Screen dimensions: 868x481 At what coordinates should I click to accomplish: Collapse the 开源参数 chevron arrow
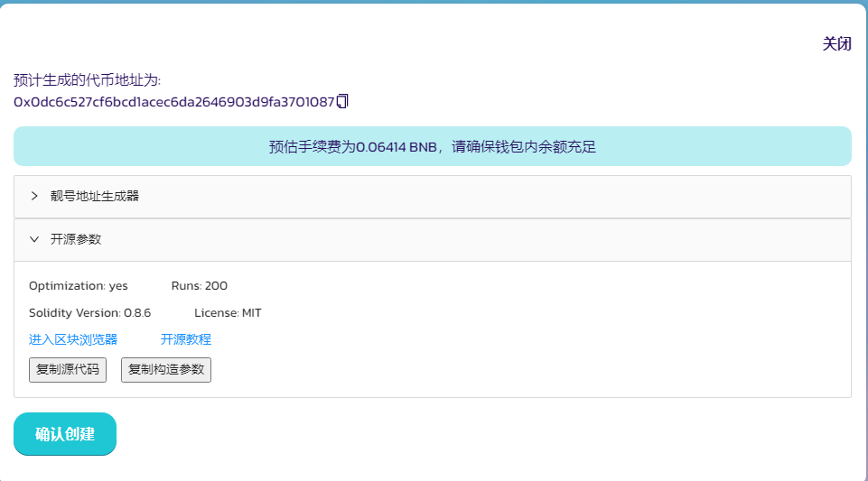[34, 239]
